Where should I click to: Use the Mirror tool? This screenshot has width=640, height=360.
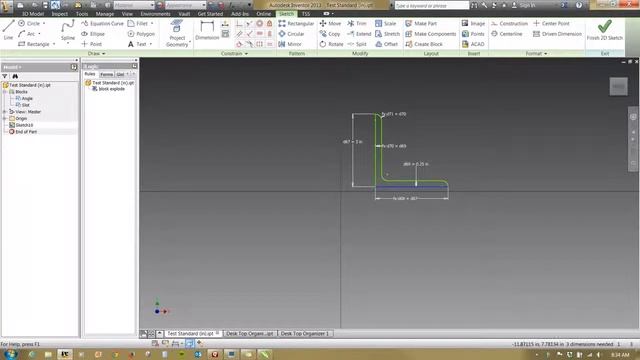pos(290,44)
